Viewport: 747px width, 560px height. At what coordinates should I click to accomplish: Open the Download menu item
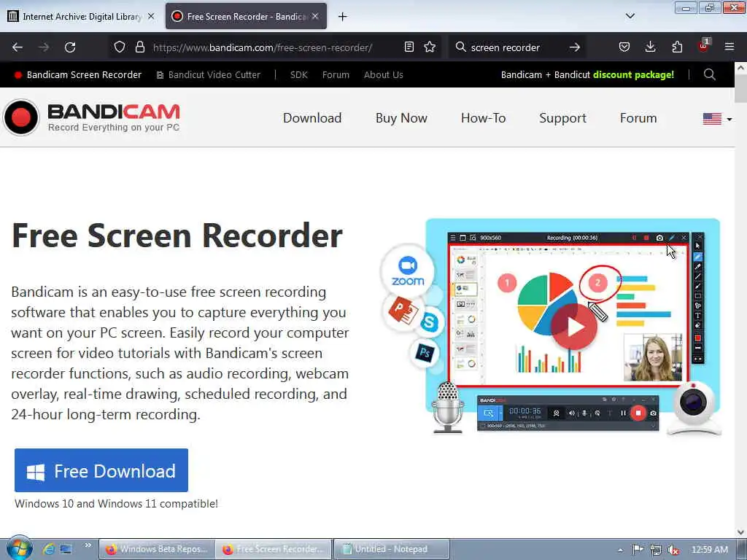click(312, 118)
